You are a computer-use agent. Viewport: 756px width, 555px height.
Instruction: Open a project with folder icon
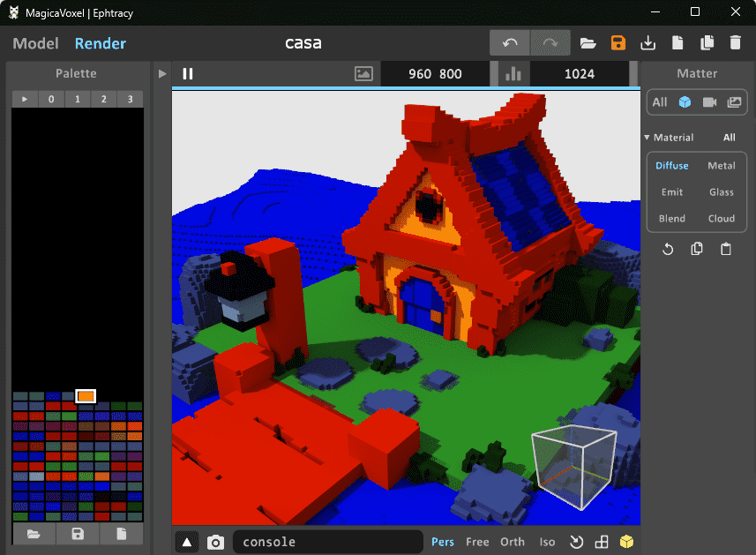[x=588, y=43]
